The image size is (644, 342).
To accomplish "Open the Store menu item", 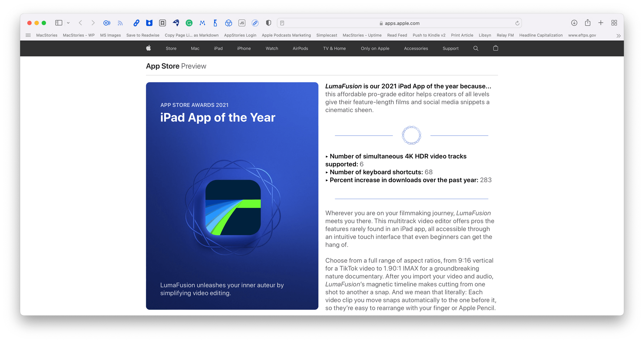I will click(170, 48).
